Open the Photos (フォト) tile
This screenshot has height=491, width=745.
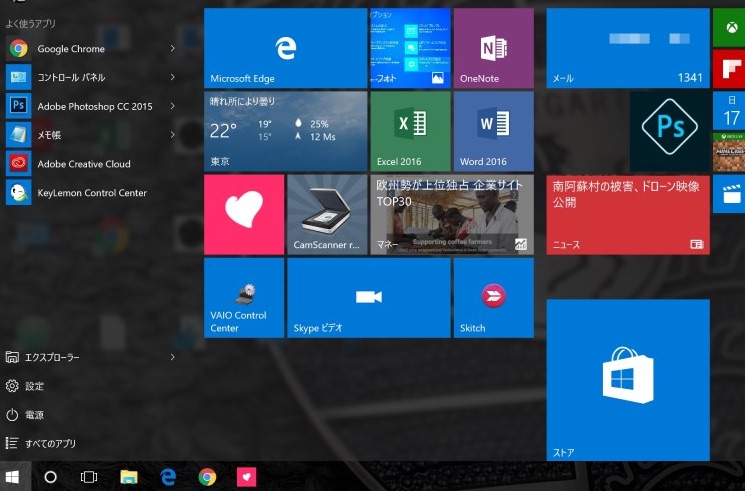(x=411, y=48)
